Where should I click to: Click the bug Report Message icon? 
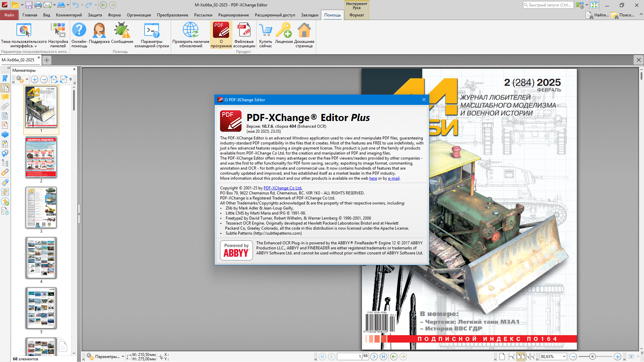[122, 30]
